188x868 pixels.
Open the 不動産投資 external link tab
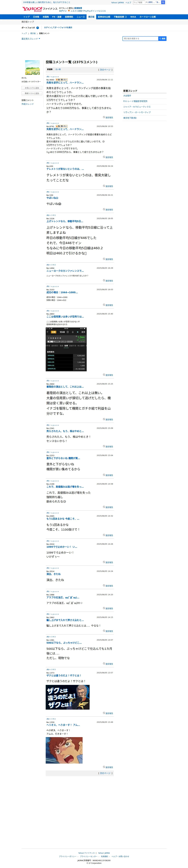pos(120,17)
